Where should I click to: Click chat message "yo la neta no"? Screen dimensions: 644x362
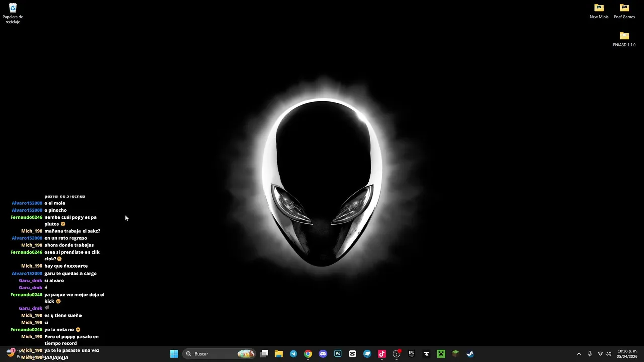(x=59, y=330)
